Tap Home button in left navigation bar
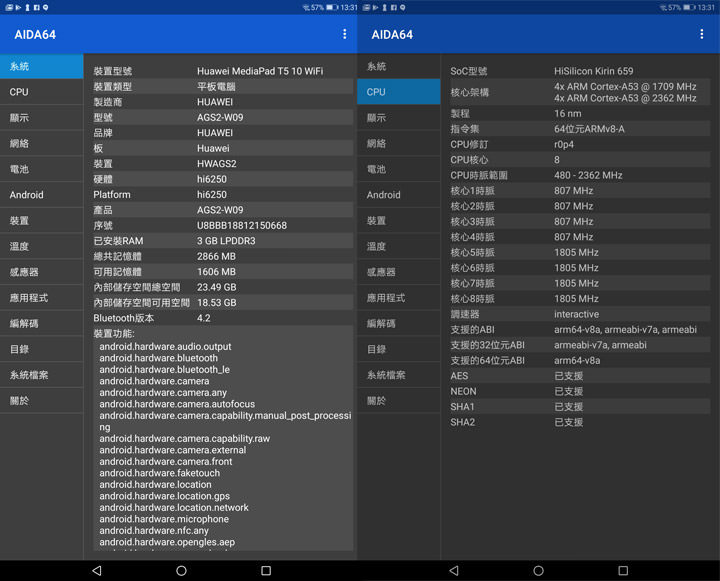 click(181, 570)
